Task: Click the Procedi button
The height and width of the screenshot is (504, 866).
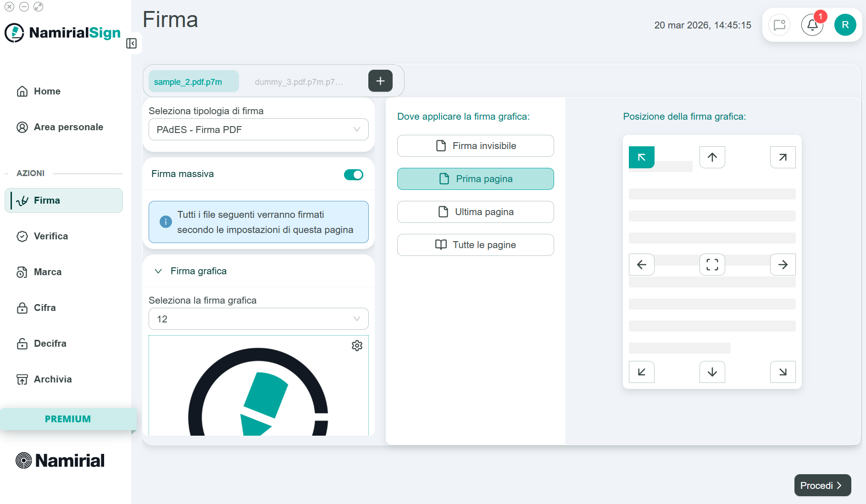Action: [822, 485]
